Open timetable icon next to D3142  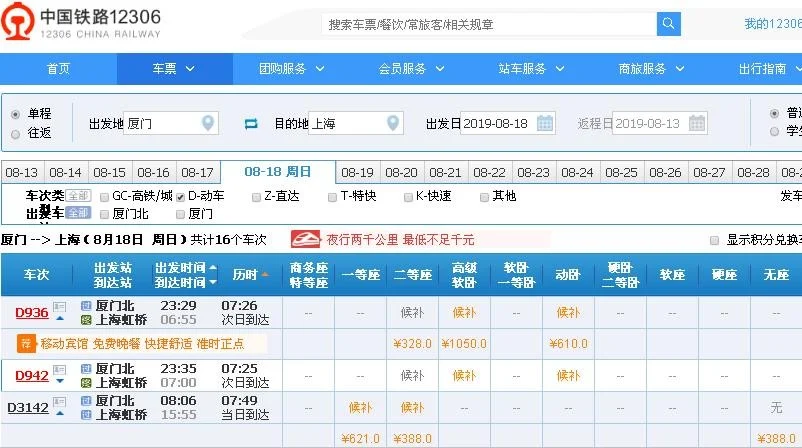pyautogui.click(x=60, y=402)
